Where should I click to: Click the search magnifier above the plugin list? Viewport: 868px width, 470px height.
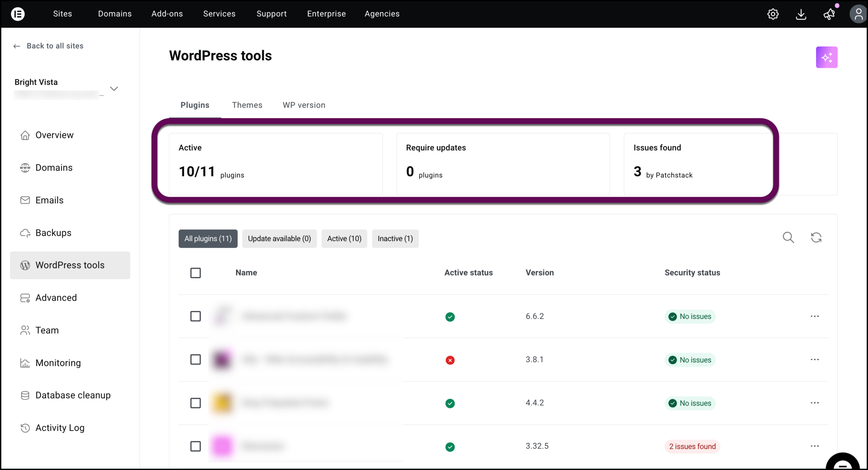pos(789,238)
